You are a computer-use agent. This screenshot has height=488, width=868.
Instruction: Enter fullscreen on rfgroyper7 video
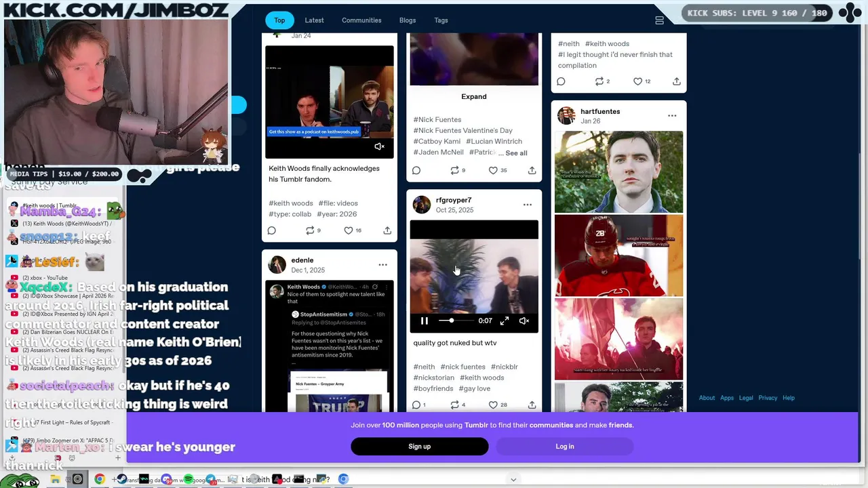(x=505, y=321)
